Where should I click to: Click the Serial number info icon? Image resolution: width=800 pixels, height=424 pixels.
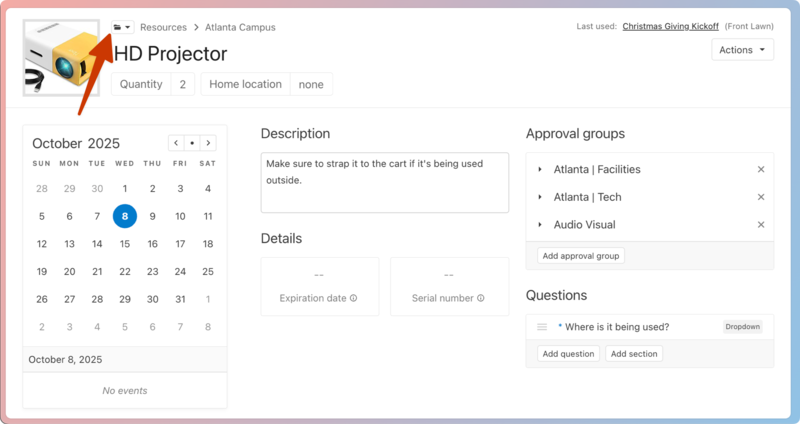[481, 298]
